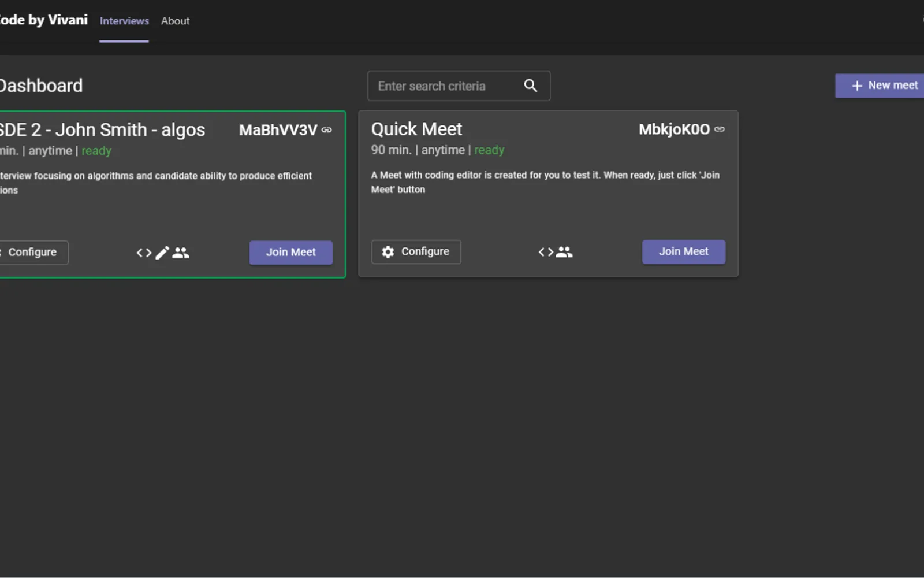Join Meet for SDE 2 - John Smith

click(x=290, y=253)
